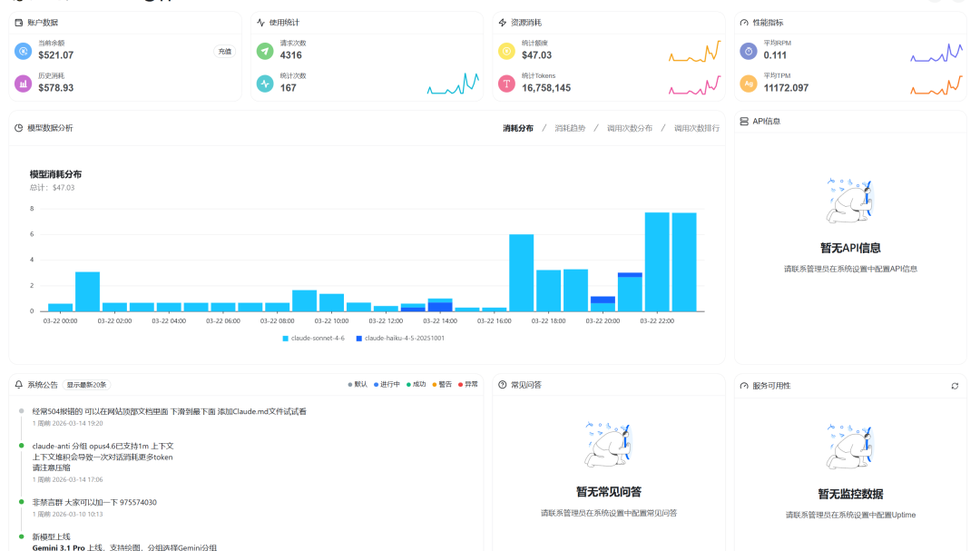The height and width of the screenshot is (551, 980).
Task: Switch to the 消耗趋势 tab
Action: tap(570, 128)
